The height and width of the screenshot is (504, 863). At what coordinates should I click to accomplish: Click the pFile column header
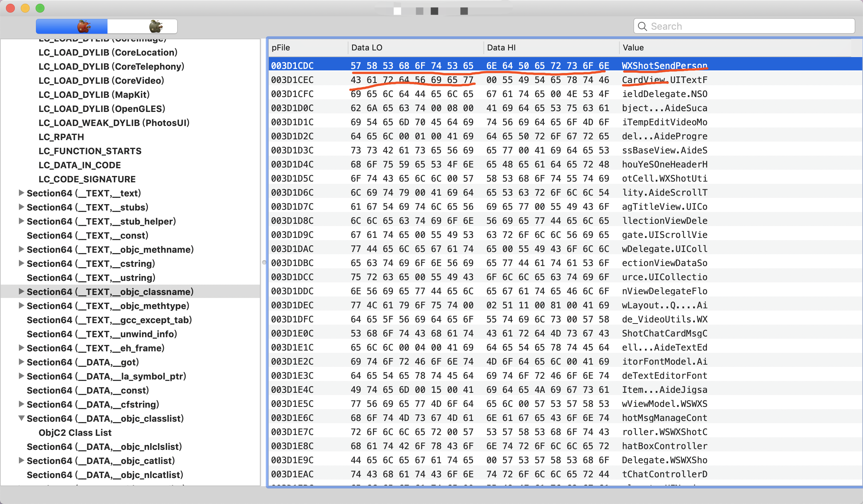[x=281, y=47]
